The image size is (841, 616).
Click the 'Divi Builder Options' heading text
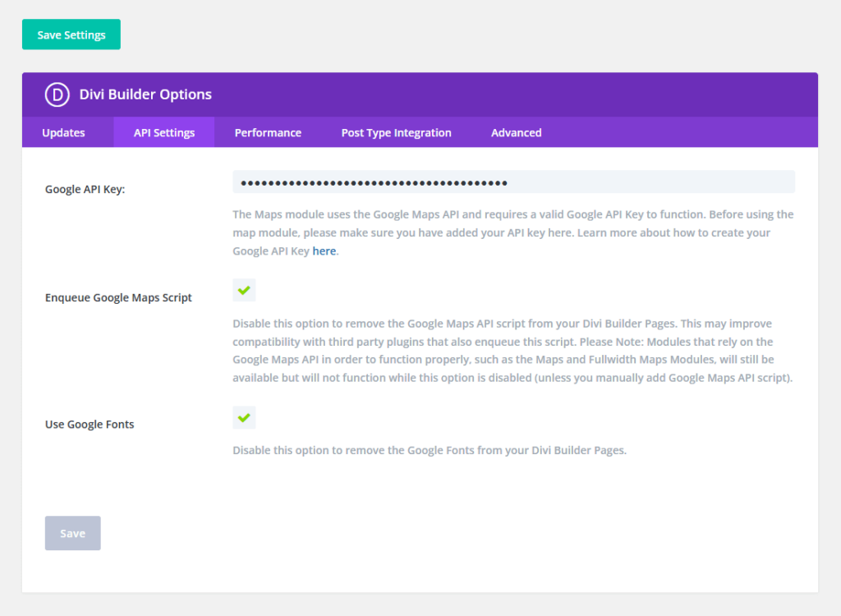tap(145, 94)
